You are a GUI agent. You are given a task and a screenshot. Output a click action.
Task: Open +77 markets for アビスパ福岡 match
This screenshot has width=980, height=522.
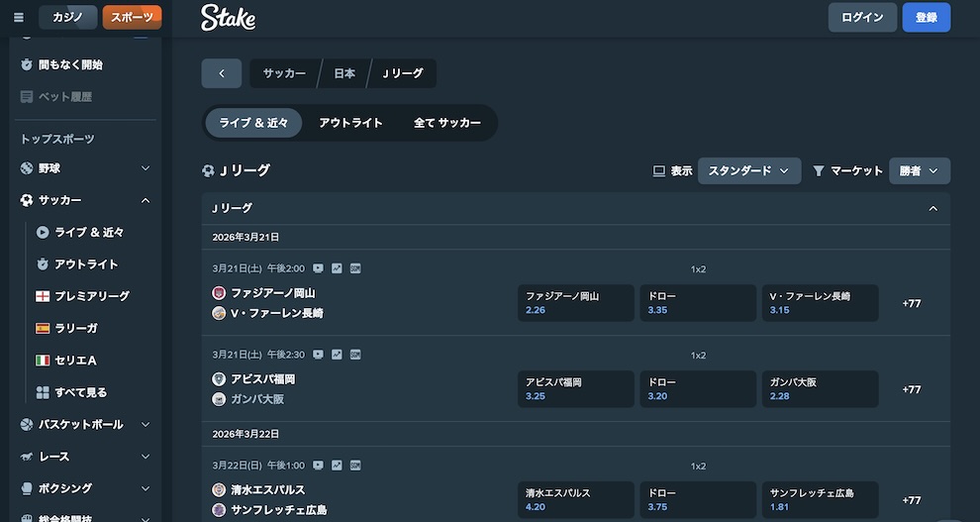(912, 389)
